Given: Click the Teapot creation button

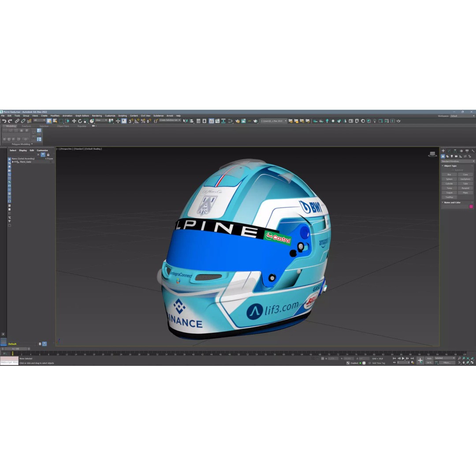Looking at the screenshot, I should pos(449,193).
